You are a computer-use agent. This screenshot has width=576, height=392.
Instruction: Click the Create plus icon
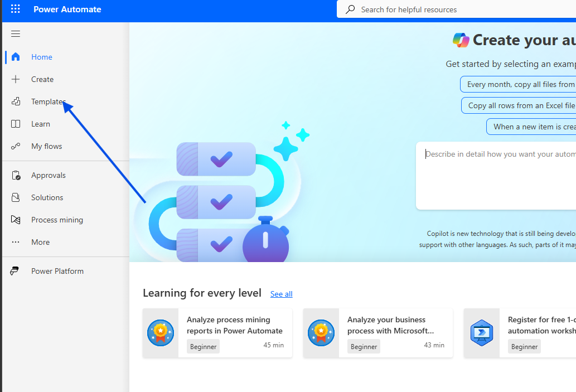(16, 79)
